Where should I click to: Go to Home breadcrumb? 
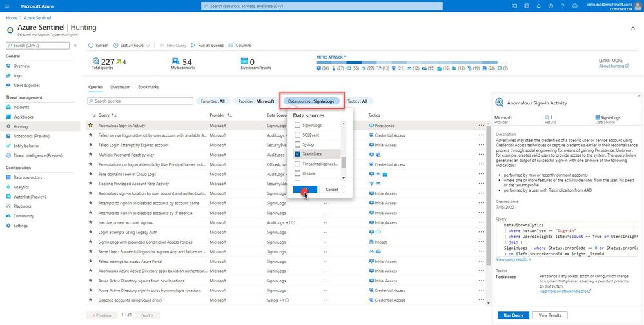(x=12, y=18)
